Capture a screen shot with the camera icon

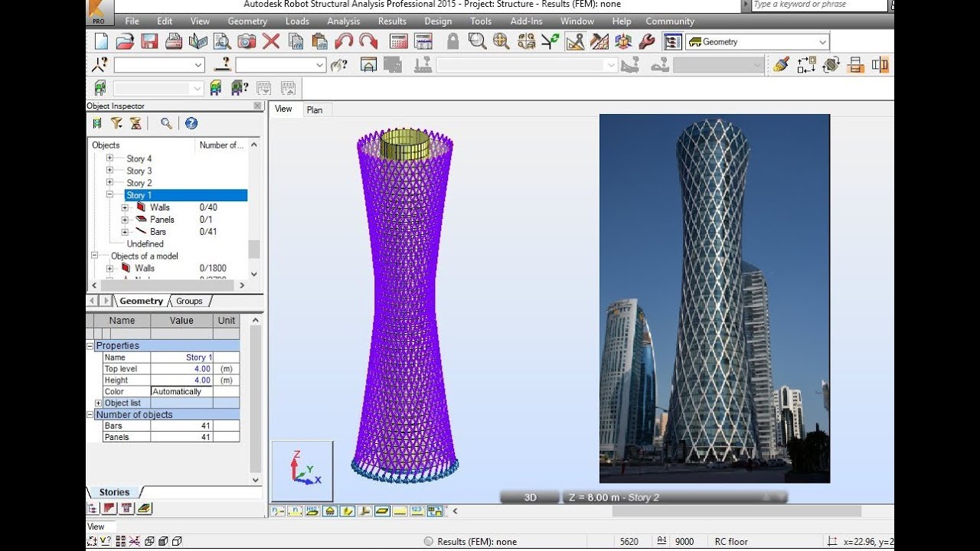pyautogui.click(x=247, y=41)
